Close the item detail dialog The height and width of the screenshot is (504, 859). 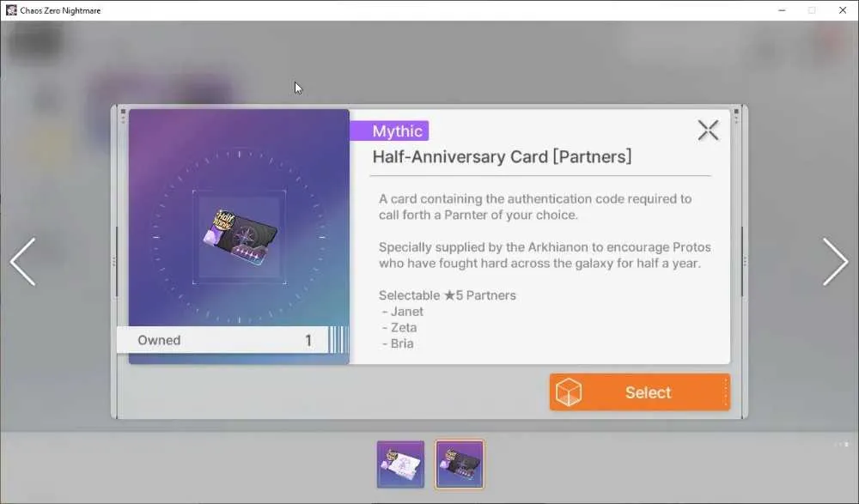pos(708,131)
